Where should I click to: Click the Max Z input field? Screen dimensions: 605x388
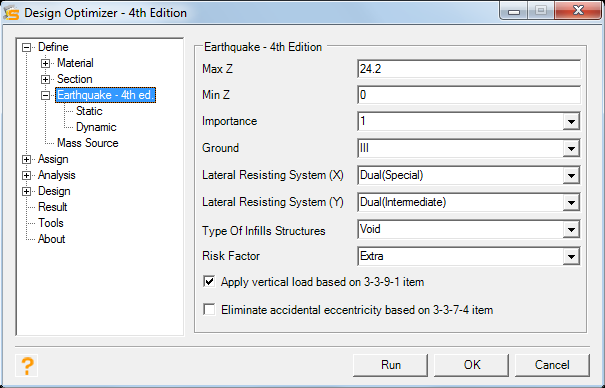point(469,69)
